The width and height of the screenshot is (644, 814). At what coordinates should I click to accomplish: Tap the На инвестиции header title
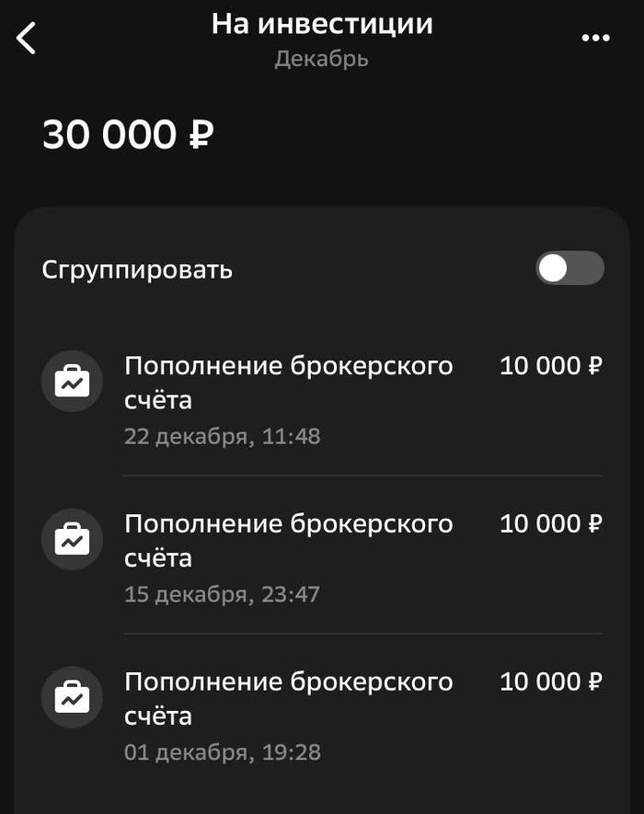click(x=322, y=24)
